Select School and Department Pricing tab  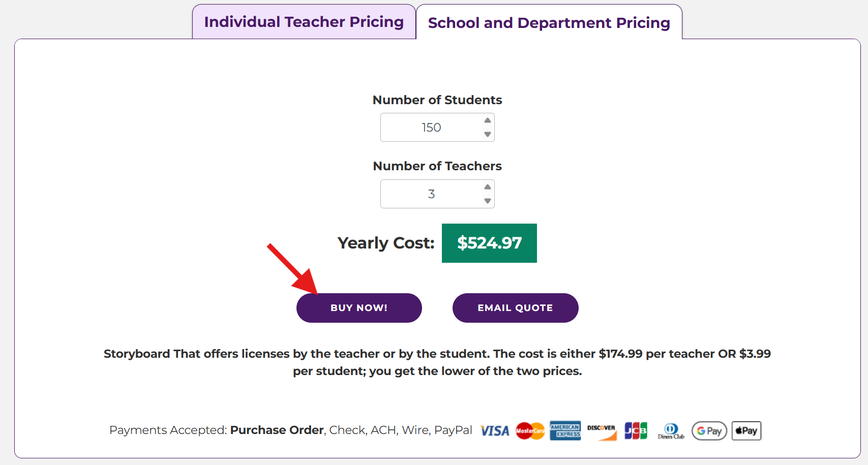[549, 23]
